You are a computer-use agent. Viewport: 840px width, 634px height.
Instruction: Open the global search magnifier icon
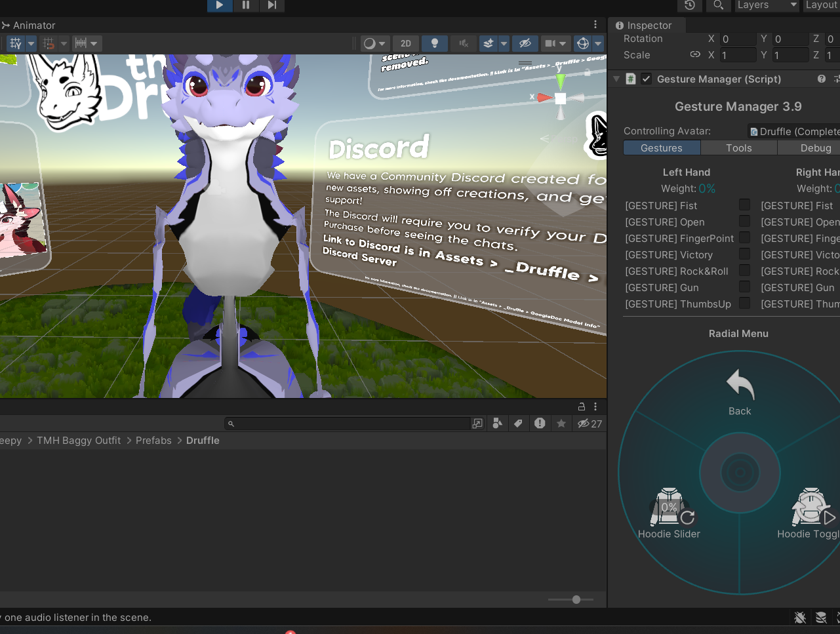pos(719,5)
